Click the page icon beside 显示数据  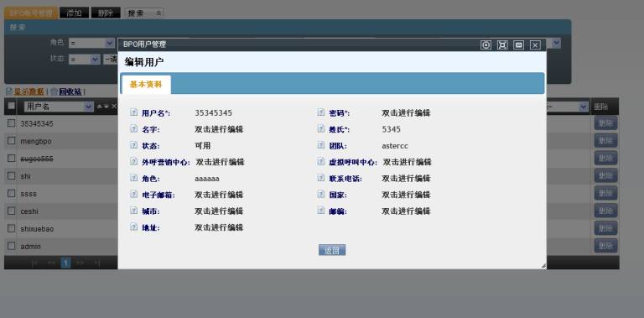pos(9,91)
